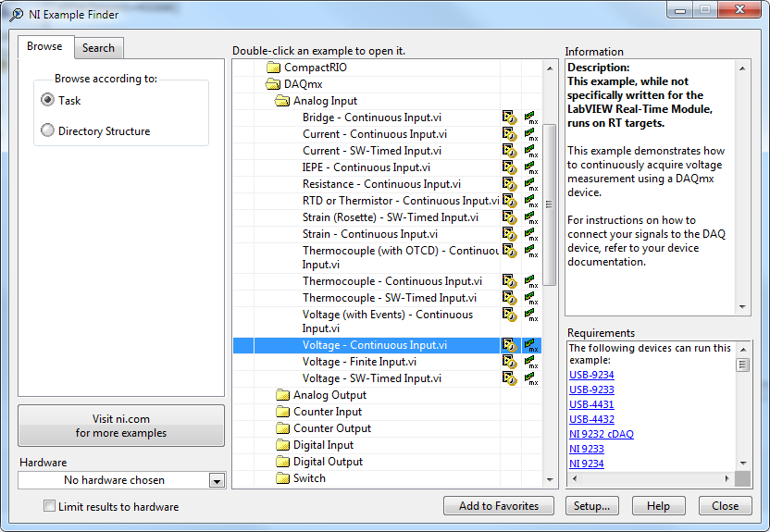Viewport: 770px width, 532px height.
Task: Click the Add to Favorites button
Action: coord(499,506)
